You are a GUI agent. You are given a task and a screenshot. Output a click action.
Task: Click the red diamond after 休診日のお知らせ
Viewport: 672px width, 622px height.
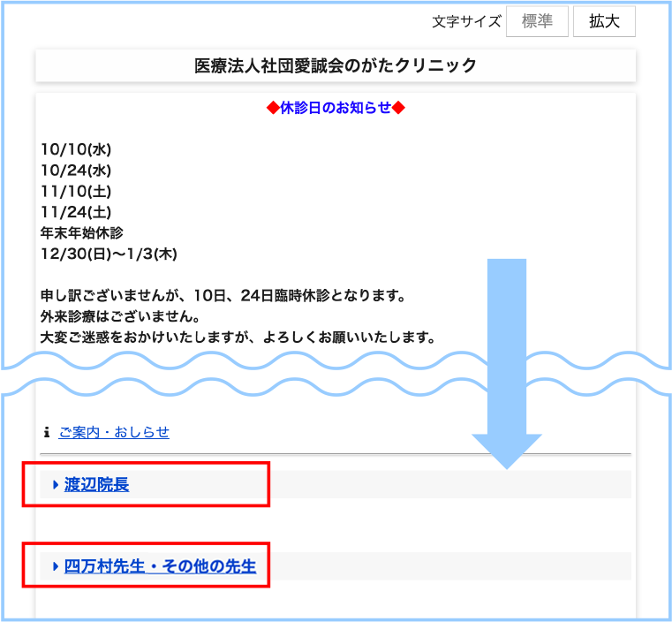(x=398, y=108)
